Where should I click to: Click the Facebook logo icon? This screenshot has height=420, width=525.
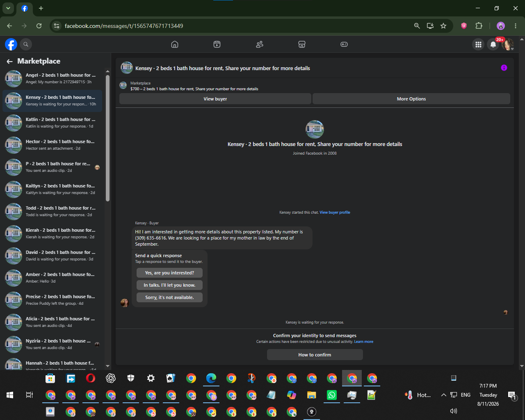click(11, 44)
